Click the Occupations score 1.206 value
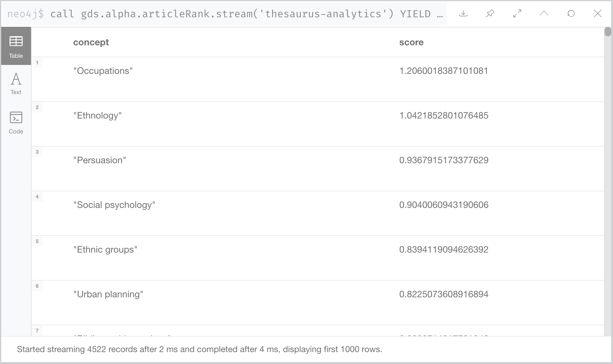The image size is (613, 364). pos(444,71)
